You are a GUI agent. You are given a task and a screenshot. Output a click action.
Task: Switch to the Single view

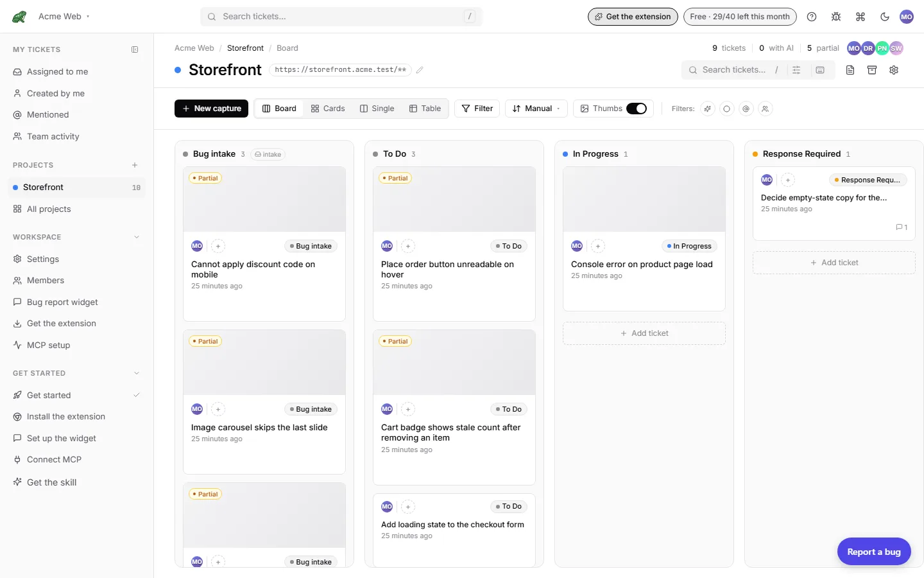coord(377,109)
